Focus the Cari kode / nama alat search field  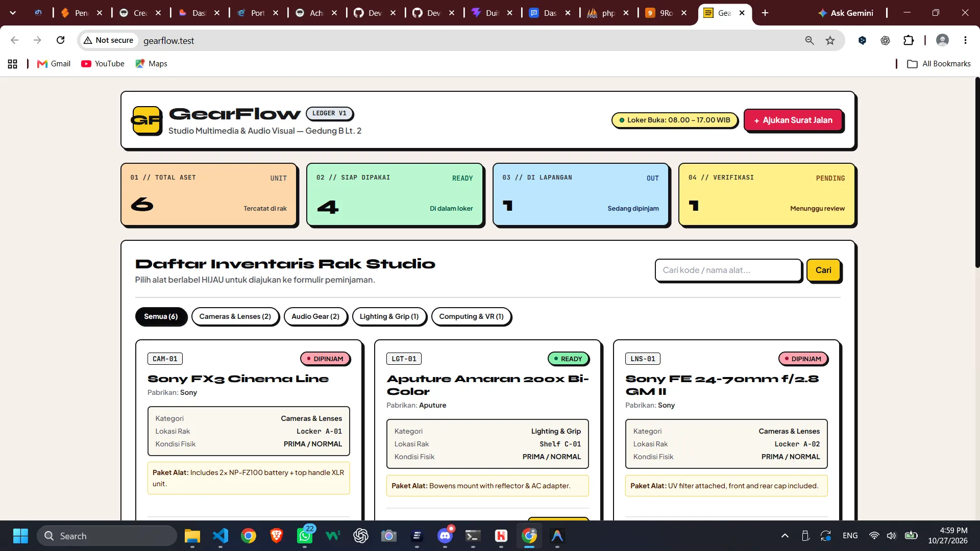click(x=728, y=270)
